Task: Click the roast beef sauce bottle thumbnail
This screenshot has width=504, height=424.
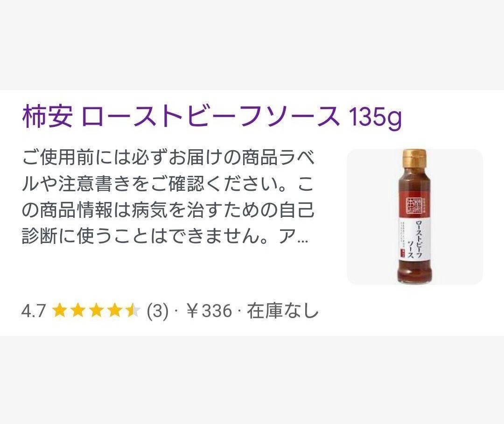Action: coord(415,217)
